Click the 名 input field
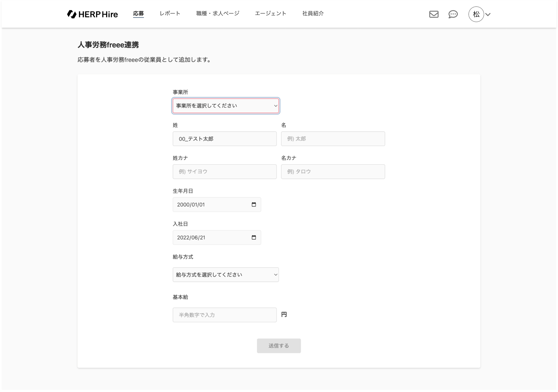This screenshot has width=558, height=392. coord(333,139)
